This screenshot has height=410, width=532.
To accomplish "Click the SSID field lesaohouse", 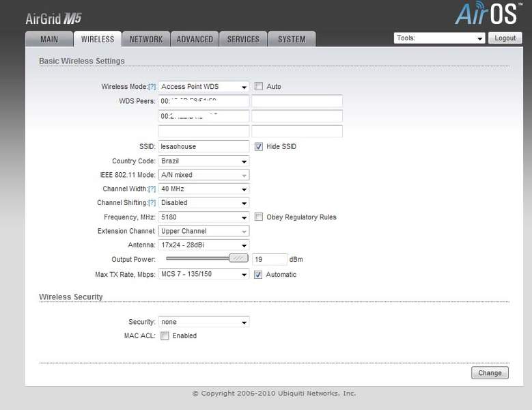I will click(204, 146).
